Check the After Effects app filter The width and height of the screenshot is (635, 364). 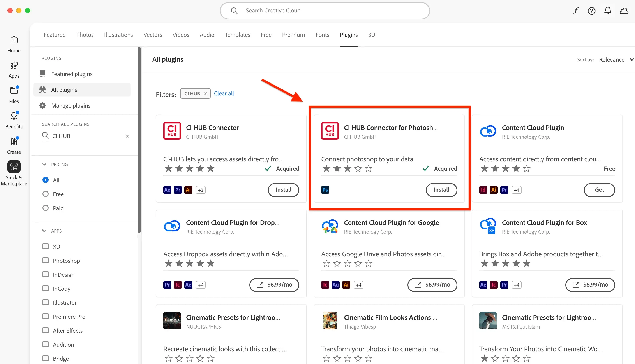click(x=46, y=330)
